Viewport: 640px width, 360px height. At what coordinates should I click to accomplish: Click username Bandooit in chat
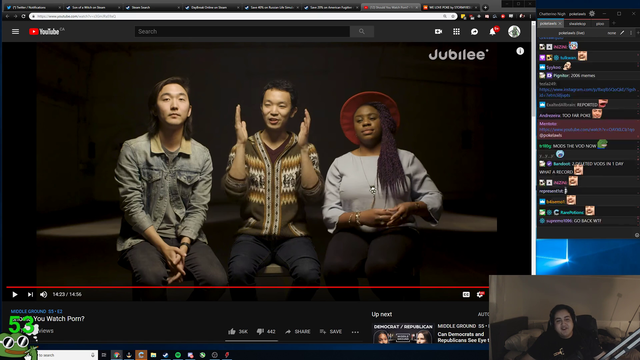point(562,164)
